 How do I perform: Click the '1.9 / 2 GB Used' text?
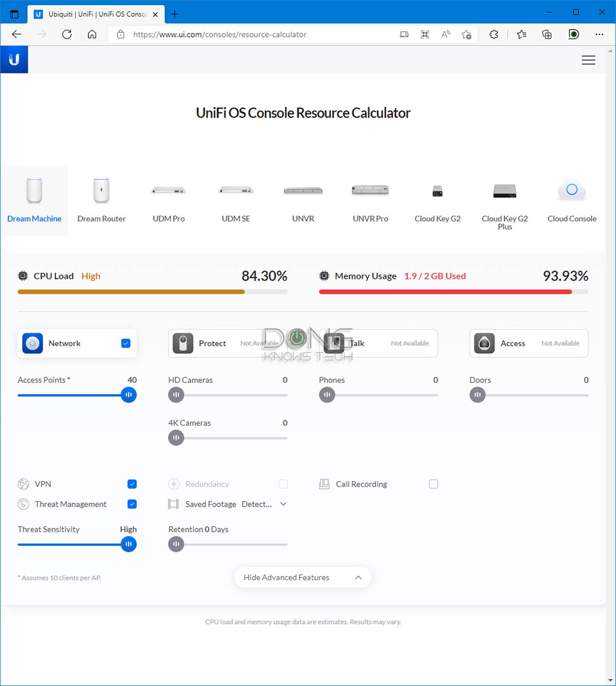click(435, 276)
